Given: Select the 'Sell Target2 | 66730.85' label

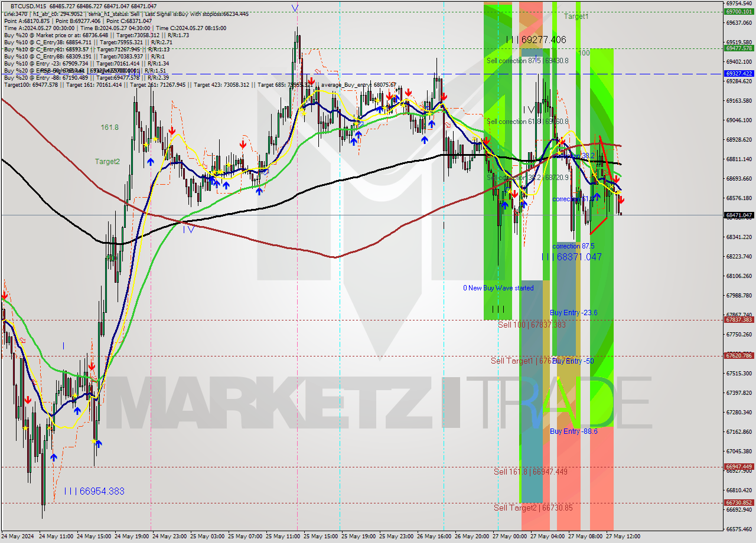Looking at the screenshot, I should 533,508.
